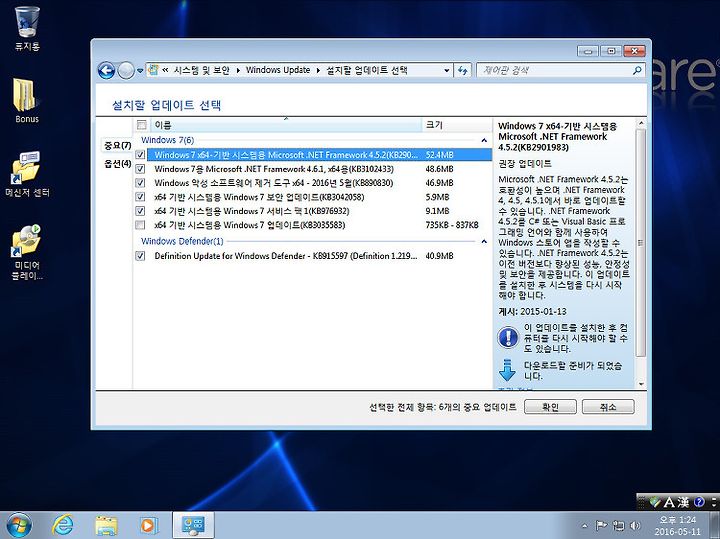Open recent pages dropdown next to Forward

140,71
